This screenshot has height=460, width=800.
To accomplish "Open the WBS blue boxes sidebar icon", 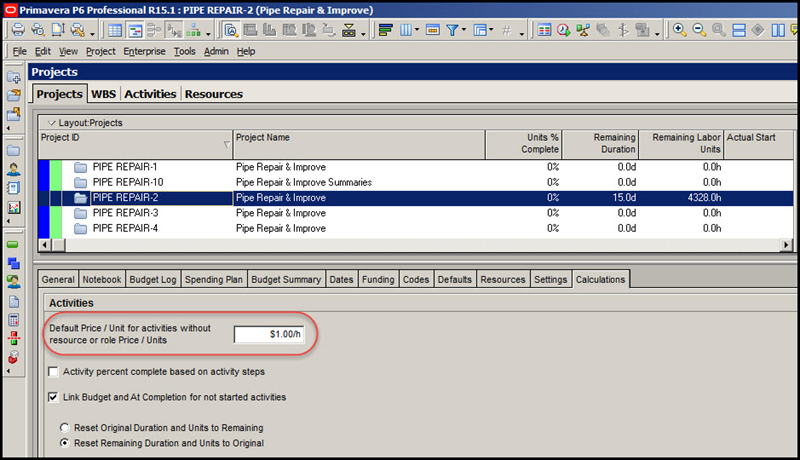I will (14, 263).
